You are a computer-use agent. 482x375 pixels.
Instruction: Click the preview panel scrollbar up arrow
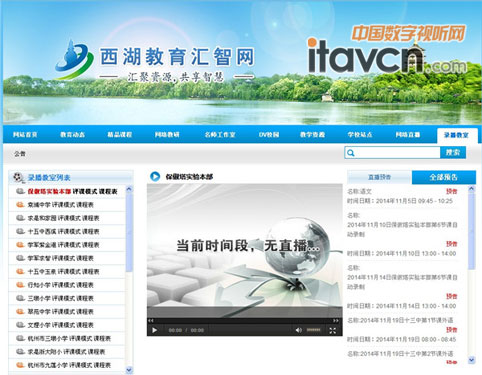point(471,189)
